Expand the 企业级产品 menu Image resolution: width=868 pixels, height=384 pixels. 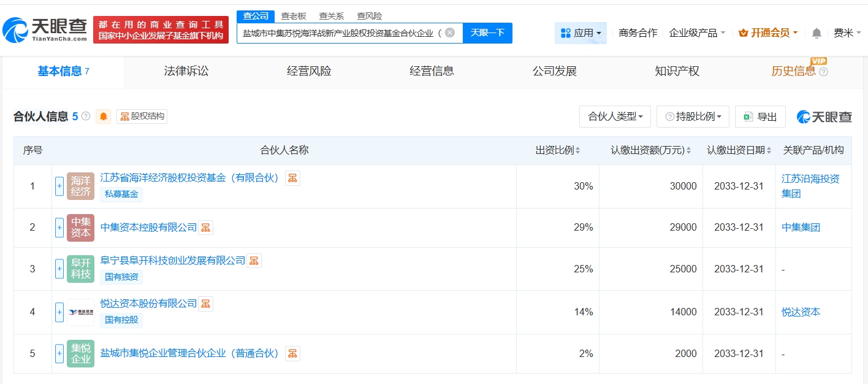[697, 33]
